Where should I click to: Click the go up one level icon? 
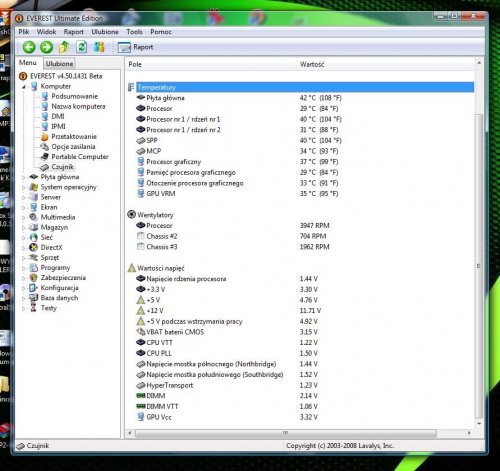tap(64, 47)
